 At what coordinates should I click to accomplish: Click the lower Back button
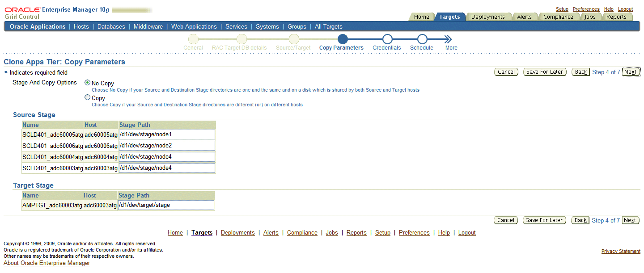point(580,220)
